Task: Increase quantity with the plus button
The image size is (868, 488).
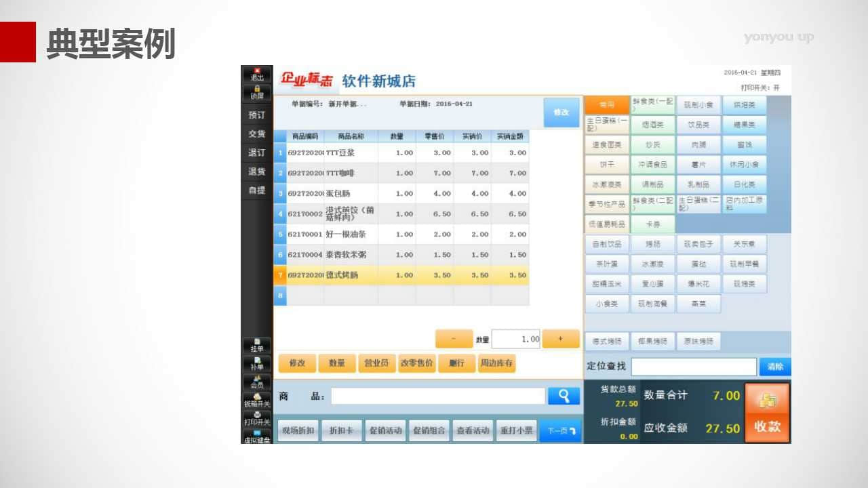Action: [x=561, y=339]
